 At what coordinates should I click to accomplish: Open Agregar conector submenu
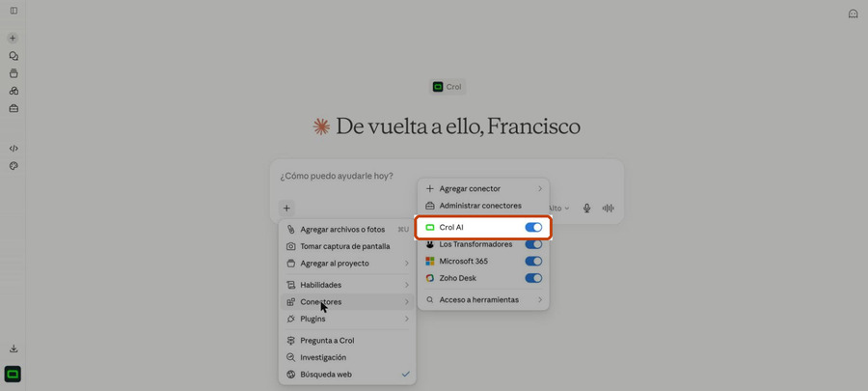coord(483,189)
